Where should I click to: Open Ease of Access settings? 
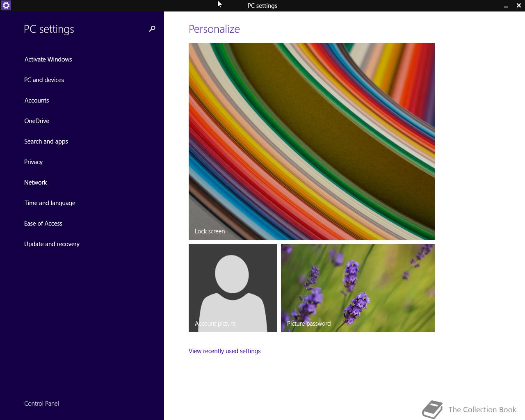point(43,224)
